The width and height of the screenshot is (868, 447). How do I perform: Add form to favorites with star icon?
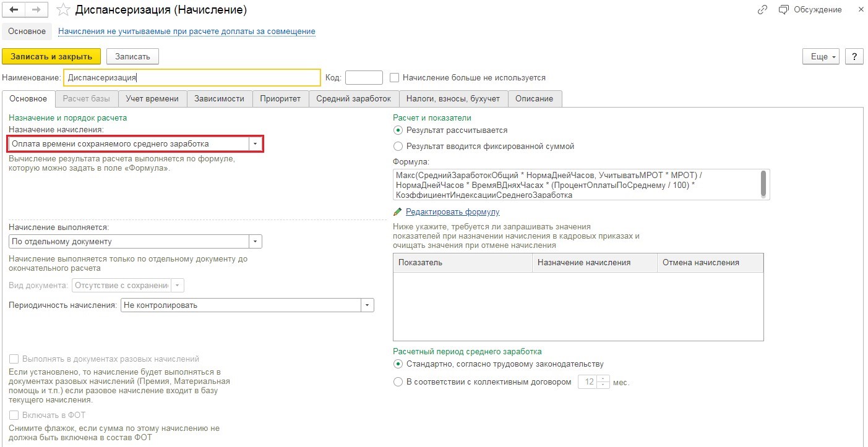(62, 10)
